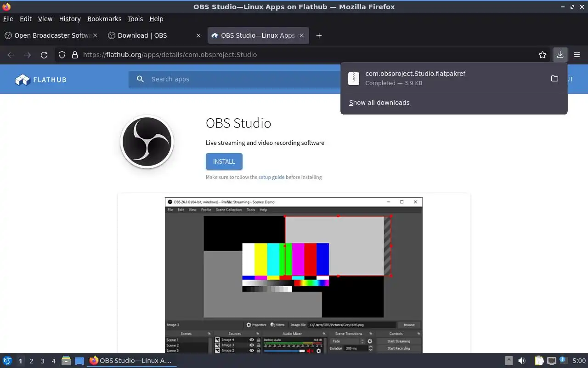This screenshot has width=588, height=368.
Task: Open the file manager from the taskbar
Action: coord(66,361)
